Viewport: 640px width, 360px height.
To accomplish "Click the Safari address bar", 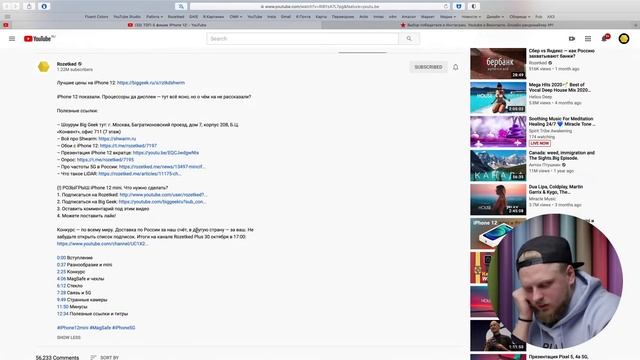I will coord(320,7).
